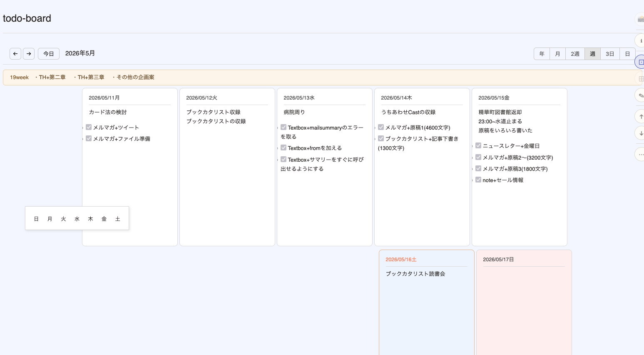Expand the メルマガ+ツイート item arrow
Image resolution: width=644 pixels, height=355 pixels.
pyautogui.click(x=83, y=128)
